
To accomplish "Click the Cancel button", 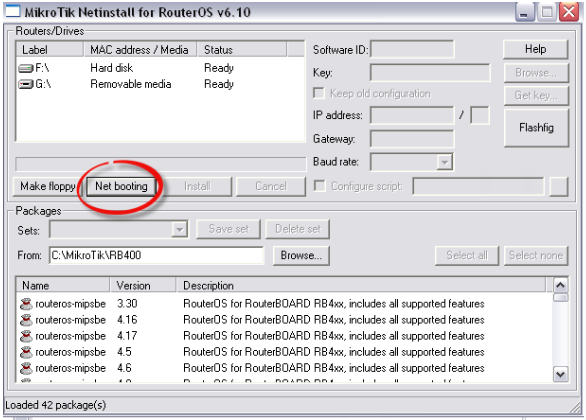I will (271, 186).
